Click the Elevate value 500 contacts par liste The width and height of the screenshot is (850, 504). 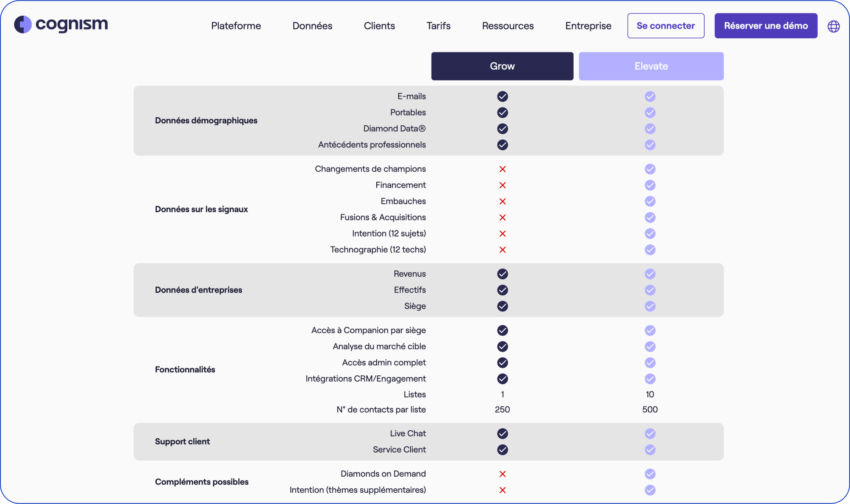coord(650,409)
